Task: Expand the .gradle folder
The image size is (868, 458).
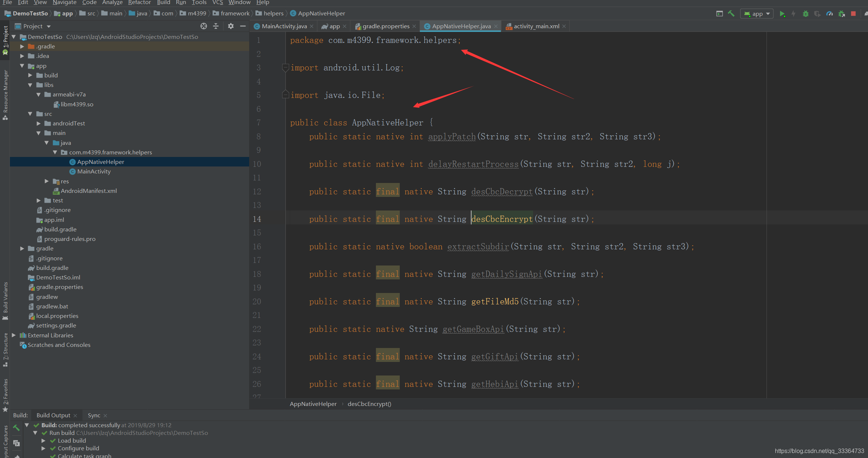Action: pyautogui.click(x=22, y=46)
